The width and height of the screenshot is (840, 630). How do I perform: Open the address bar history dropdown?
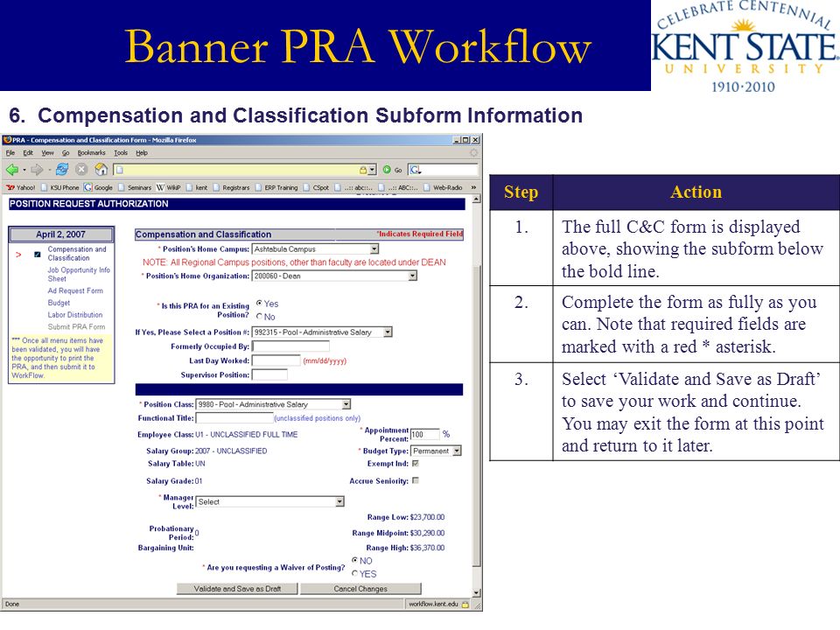tap(373, 170)
